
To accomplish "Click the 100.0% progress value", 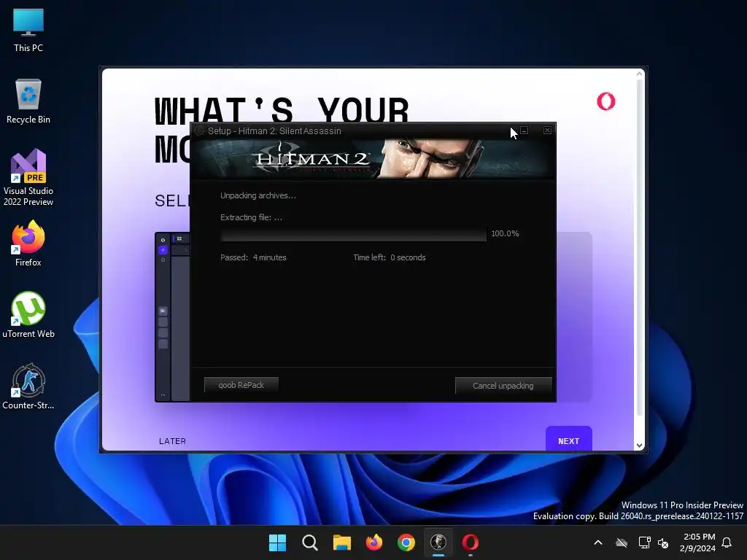I will tap(505, 233).
